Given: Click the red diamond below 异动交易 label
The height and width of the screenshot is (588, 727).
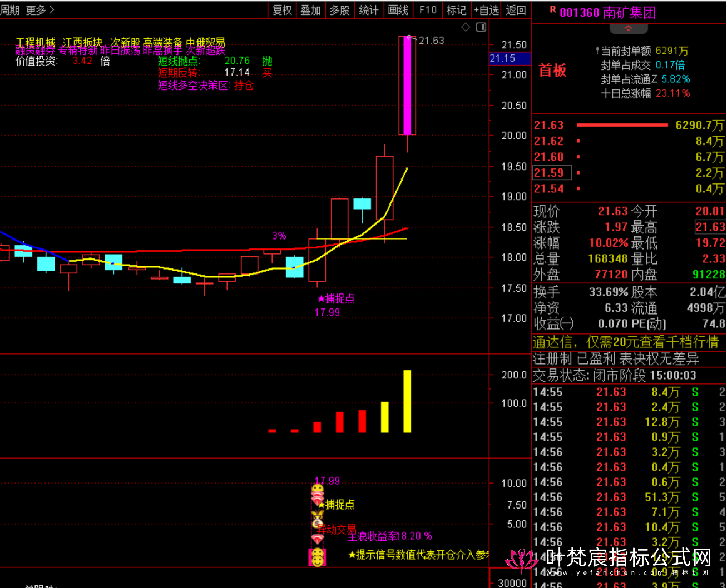Looking at the screenshot, I should click(318, 539).
